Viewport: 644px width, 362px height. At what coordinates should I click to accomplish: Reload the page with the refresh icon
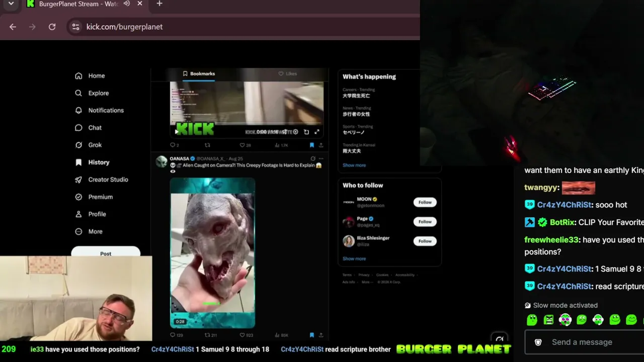coord(52,27)
